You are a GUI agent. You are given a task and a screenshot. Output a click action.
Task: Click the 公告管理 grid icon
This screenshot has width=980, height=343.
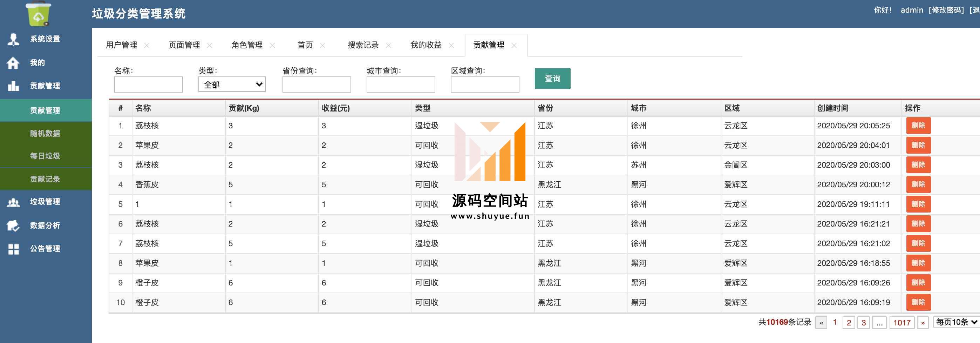pyautogui.click(x=13, y=249)
